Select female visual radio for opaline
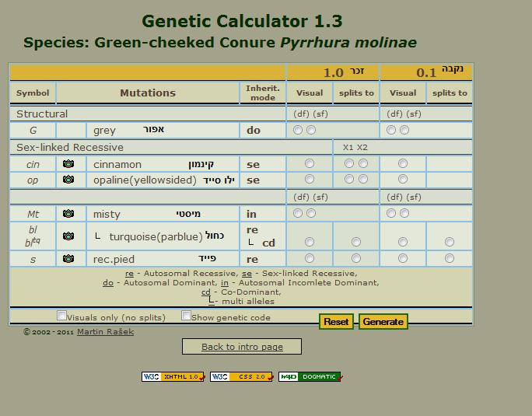The height and width of the screenshot is (416, 532). pos(403,180)
